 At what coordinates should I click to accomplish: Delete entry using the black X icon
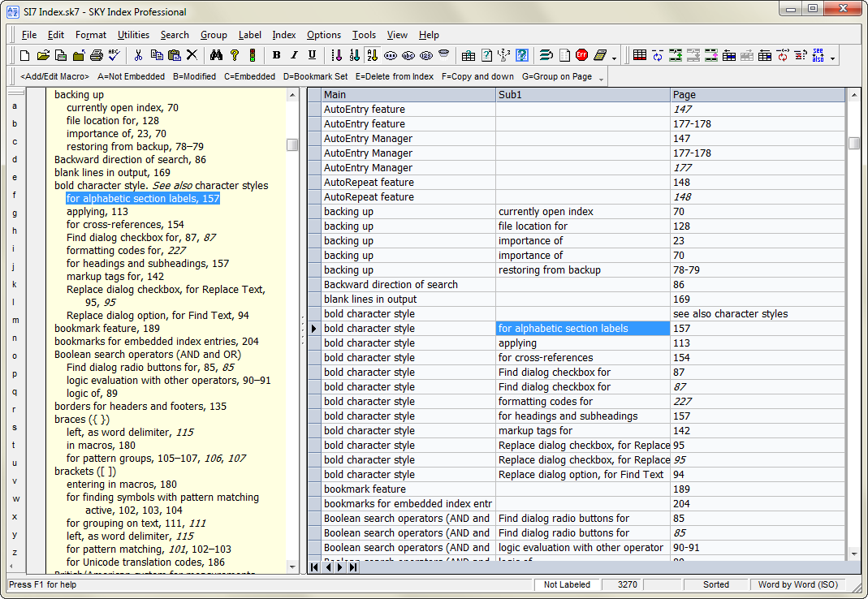pyautogui.click(x=192, y=55)
